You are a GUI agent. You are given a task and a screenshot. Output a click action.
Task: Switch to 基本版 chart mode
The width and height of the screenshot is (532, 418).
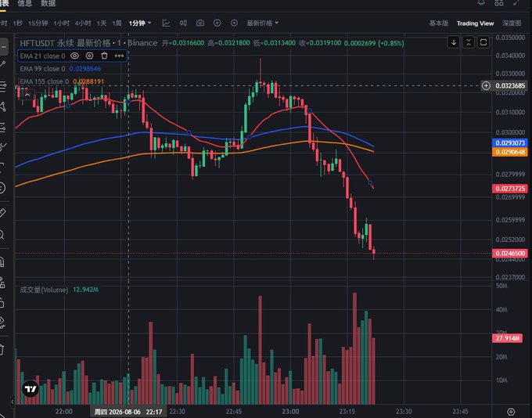tap(439, 23)
